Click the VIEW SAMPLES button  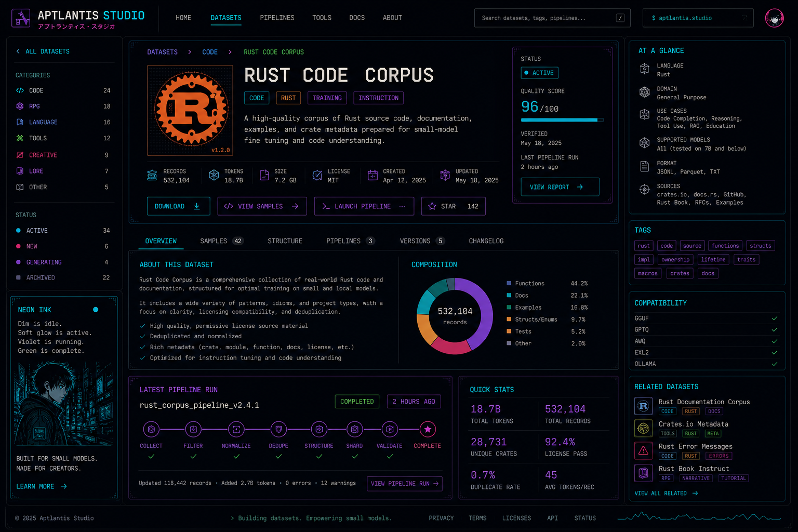coord(262,206)
